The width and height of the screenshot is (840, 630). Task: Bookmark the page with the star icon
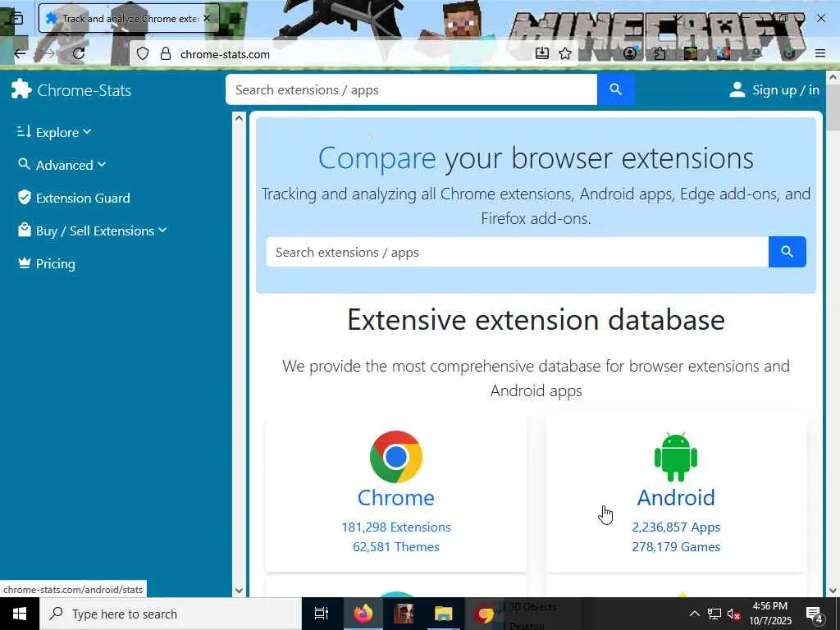coord(565,53)
